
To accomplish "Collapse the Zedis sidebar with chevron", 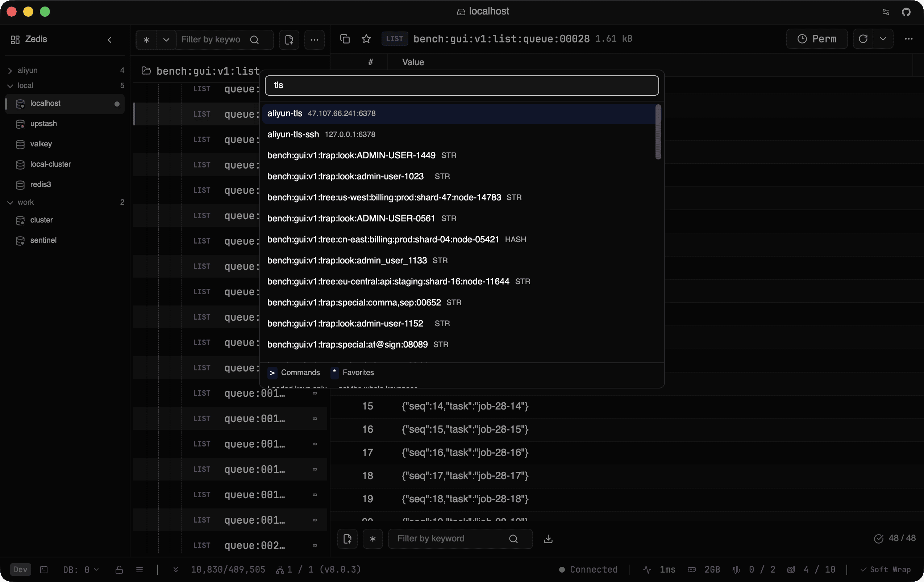I will pyautogui.click(x=109, y=40).
